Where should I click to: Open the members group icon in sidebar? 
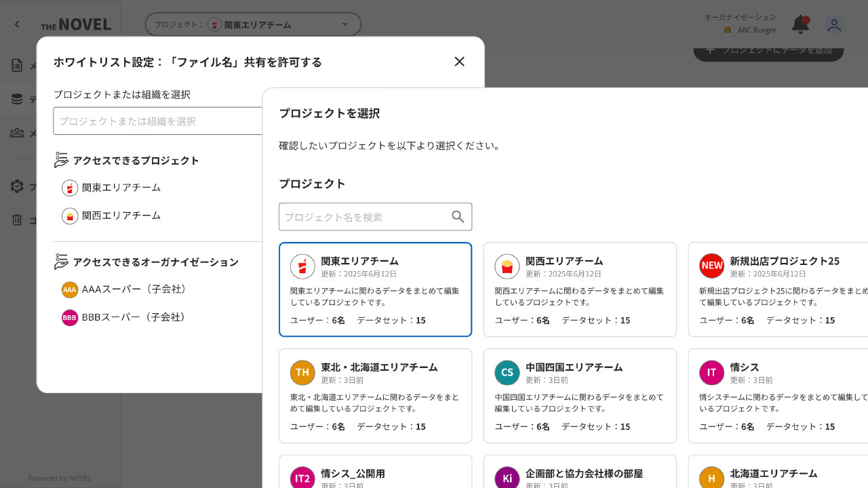pyautogui.click(x=17, y=133)
